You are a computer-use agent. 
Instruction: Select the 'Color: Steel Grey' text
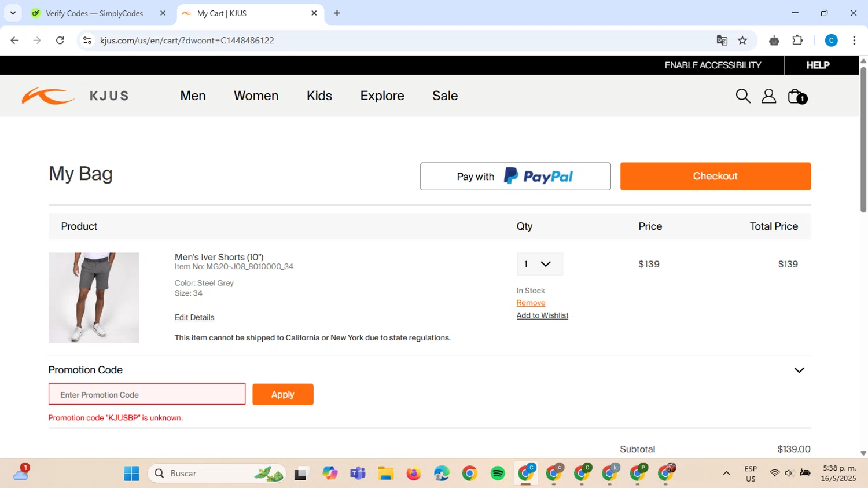click(x=204, y=283)
